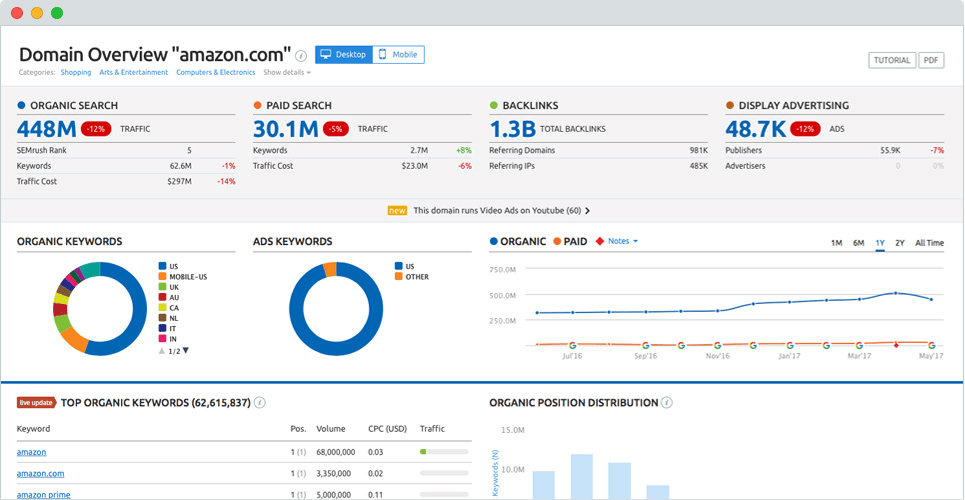965x500 pixels.
Task: Open the 'amazon' keyword link
Action: point(31,452)
